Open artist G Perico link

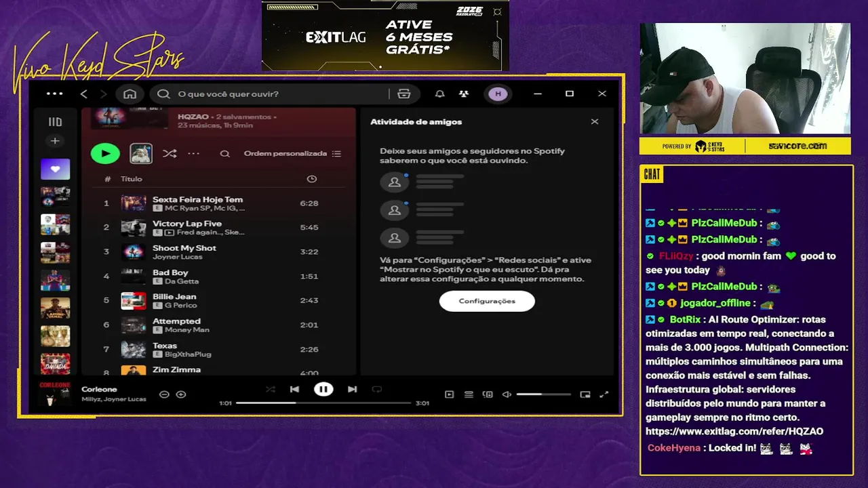[x=180, y=306]
